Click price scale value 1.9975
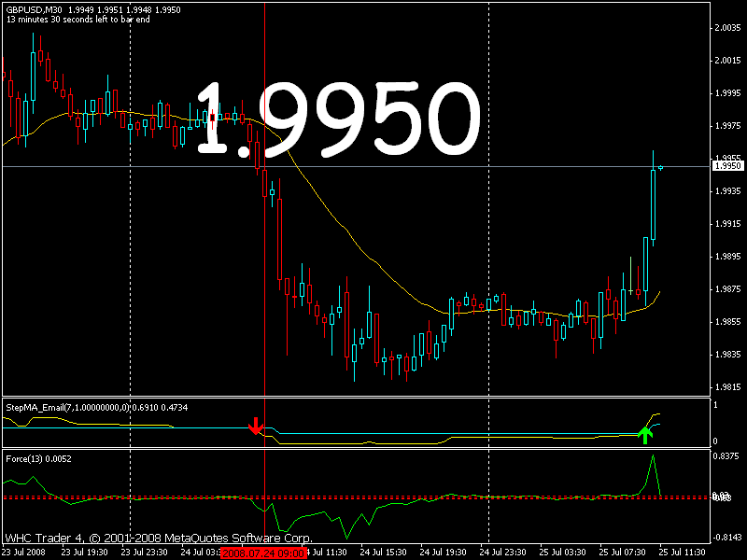 (x=728, y=126)
